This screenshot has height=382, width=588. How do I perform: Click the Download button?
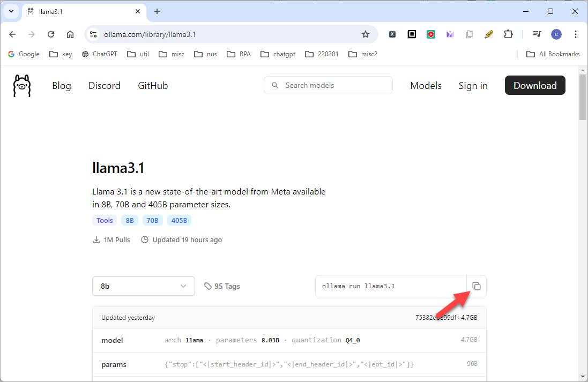(535, 86)
